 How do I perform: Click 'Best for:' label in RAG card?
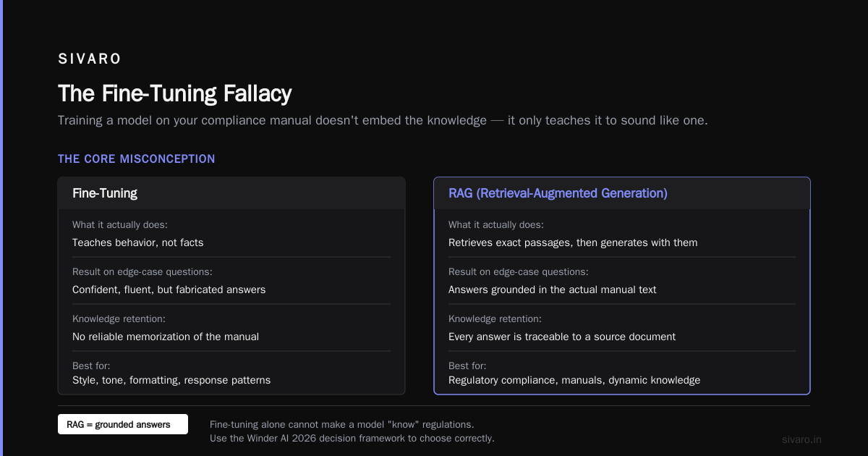467,366
